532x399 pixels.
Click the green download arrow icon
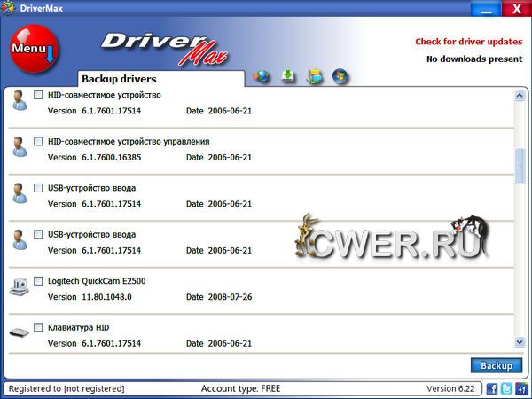288,76
